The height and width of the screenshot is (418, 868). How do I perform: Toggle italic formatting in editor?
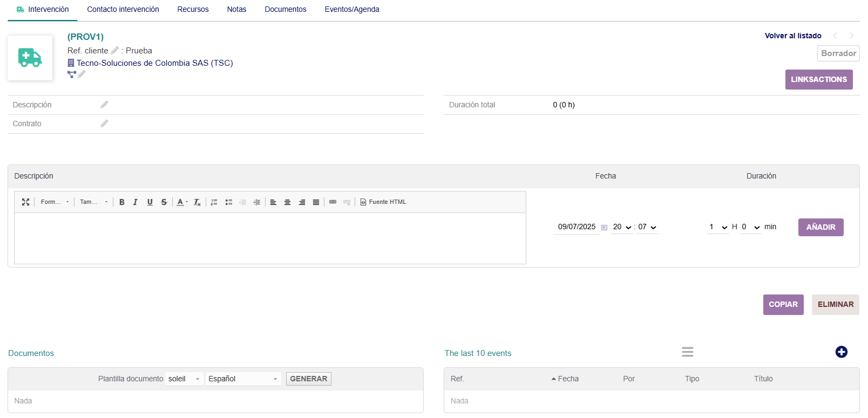[x=135, y=202]
